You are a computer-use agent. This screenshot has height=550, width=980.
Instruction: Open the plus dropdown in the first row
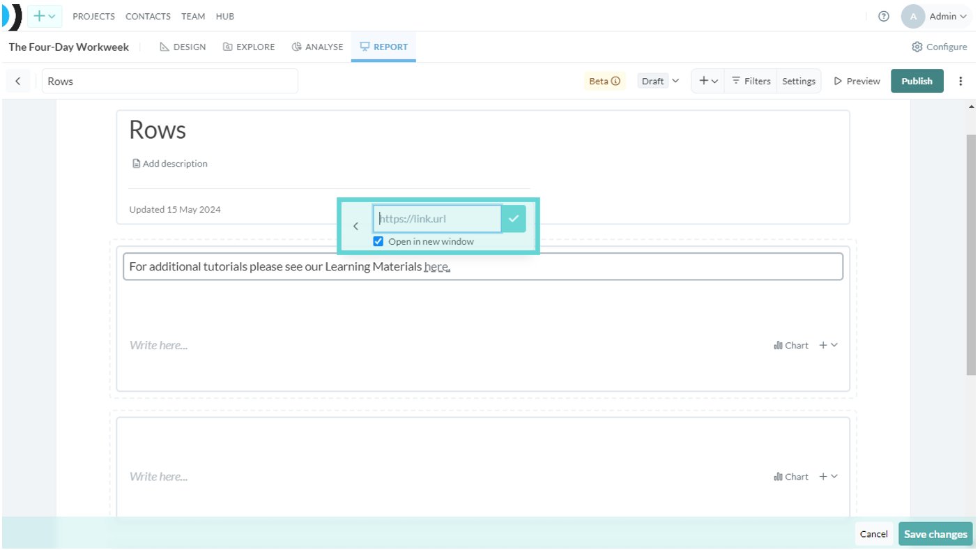tap(828, 345)
